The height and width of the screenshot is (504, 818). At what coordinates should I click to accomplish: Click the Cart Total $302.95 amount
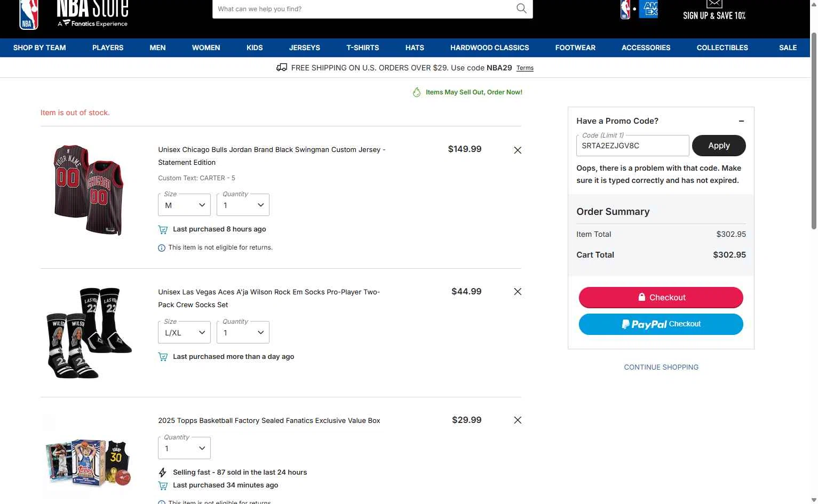point(729,255)
